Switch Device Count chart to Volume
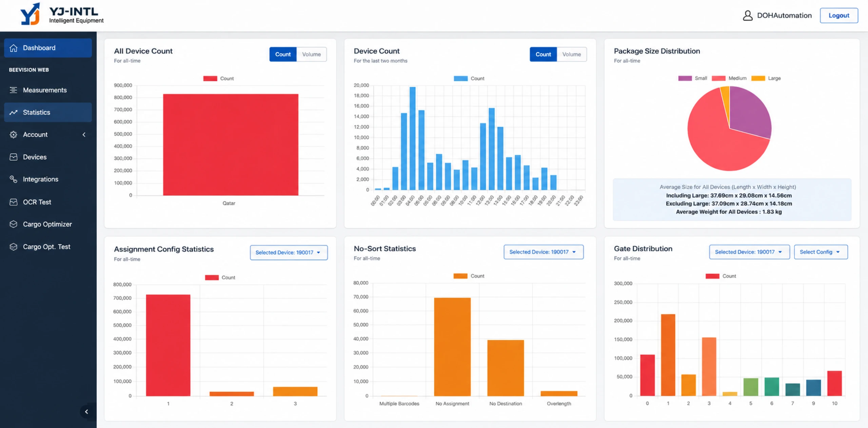This screenshot has height=428, width=868. tap(571, 54)
